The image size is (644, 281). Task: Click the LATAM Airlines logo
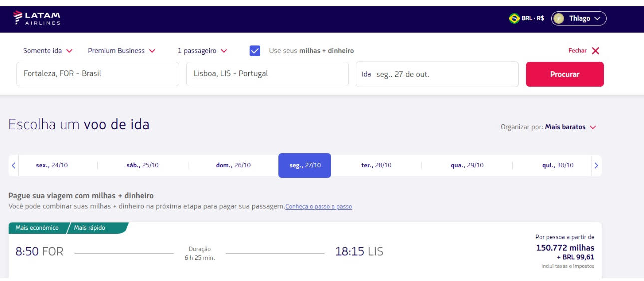37,18
